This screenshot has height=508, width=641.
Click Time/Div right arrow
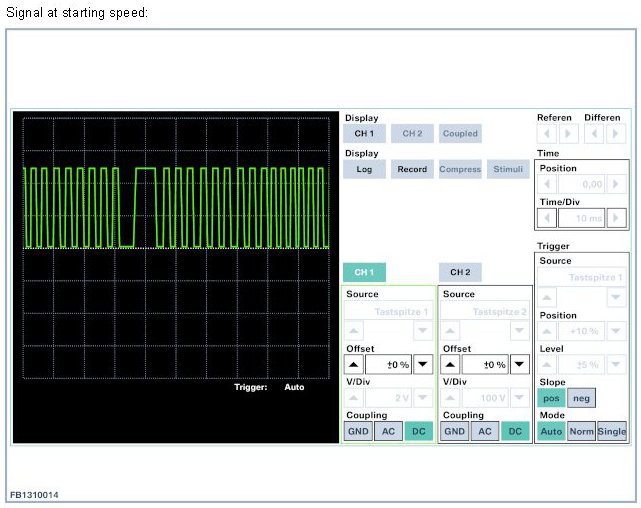617,218
